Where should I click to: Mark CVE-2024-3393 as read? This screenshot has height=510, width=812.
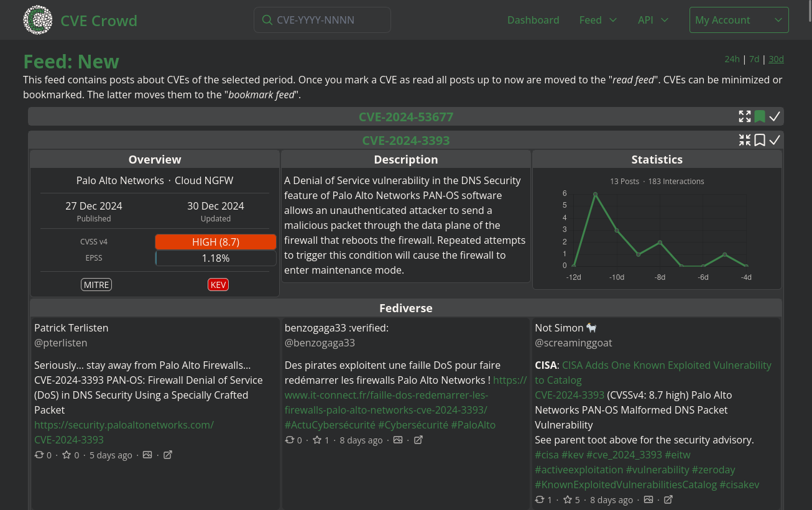(x=775, y=140)
